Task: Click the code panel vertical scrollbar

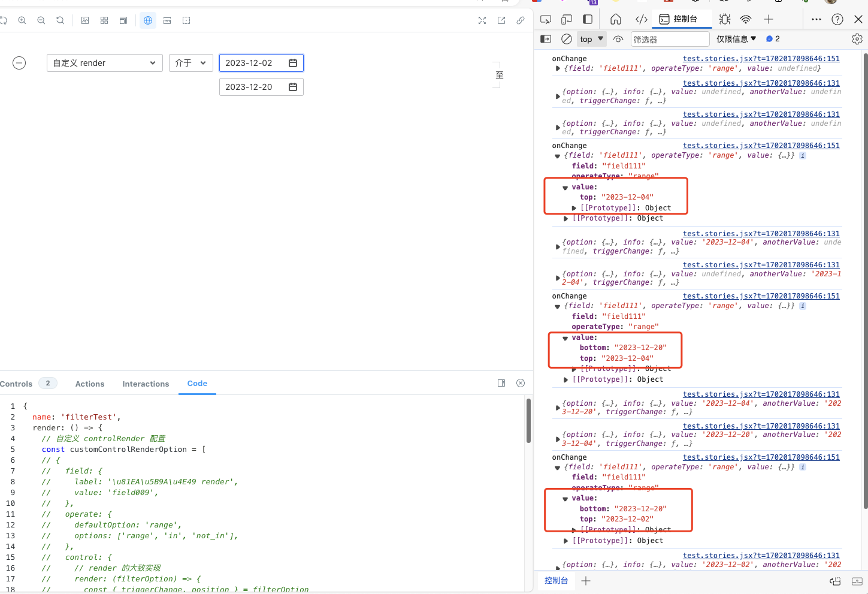Action: coord(528,421)
